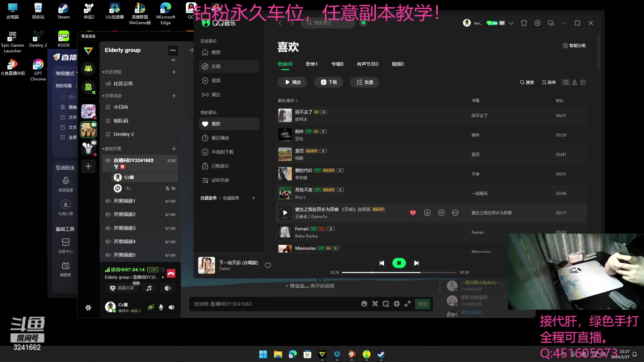Toggle the speaker output mute
This screenshot has height=362, width=644.
point(171,307)
